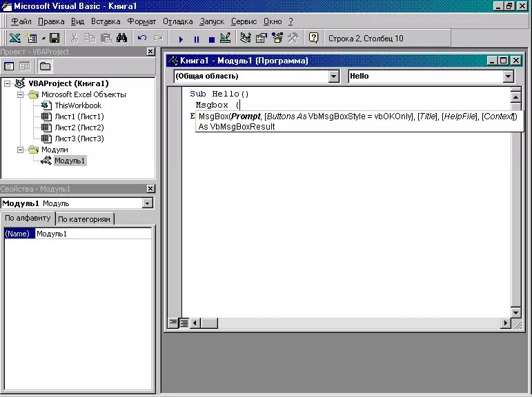Collapse the Модули folder node
Screen dimensions: 532x397
(x=21, y=150)
